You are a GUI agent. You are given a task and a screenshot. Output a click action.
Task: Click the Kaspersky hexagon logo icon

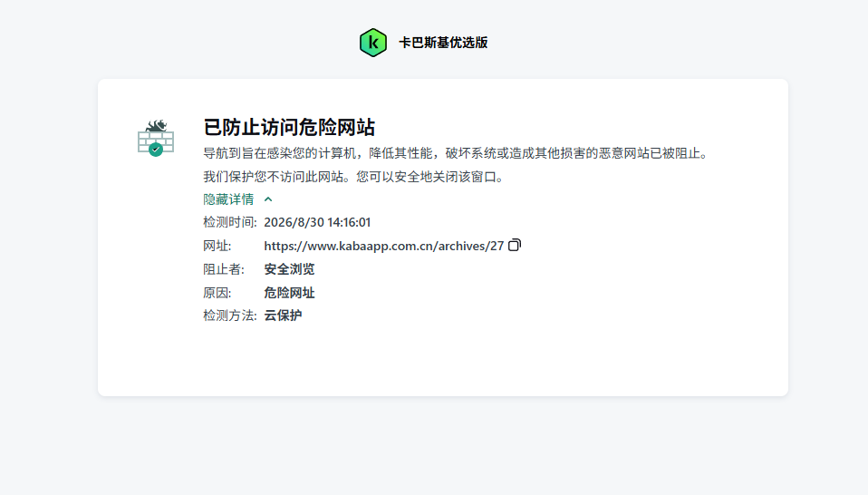(372, 43)
